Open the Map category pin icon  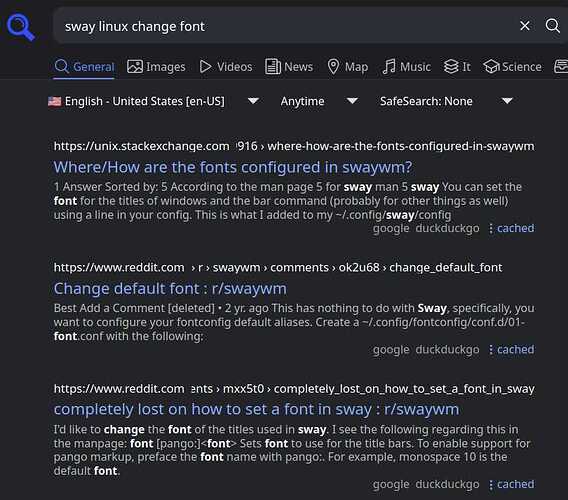point(333,67)
